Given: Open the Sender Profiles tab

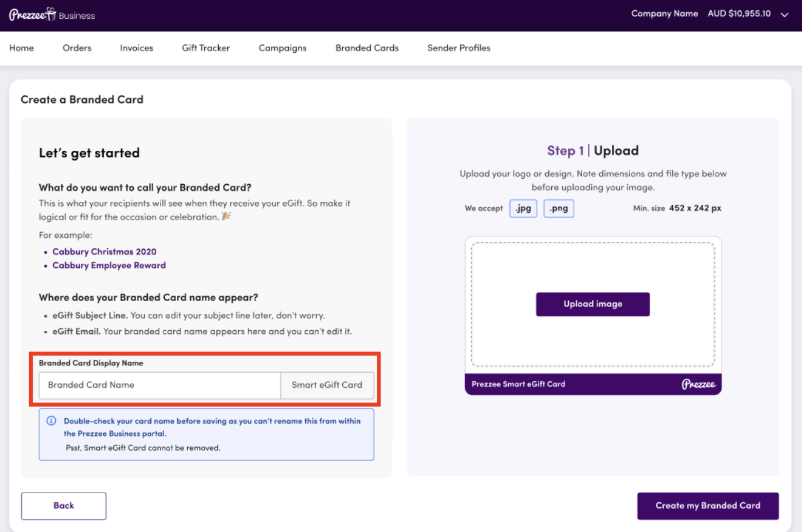Looking at the screenshot, I should pos(459,48).
